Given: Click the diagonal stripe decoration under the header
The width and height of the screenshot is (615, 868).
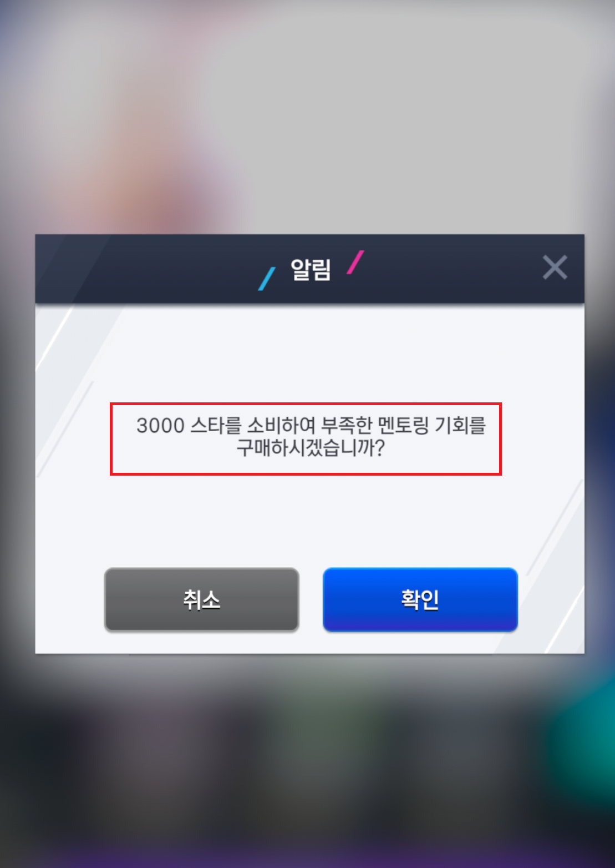Looking at the screenshot, I should [x=78, y=355].
